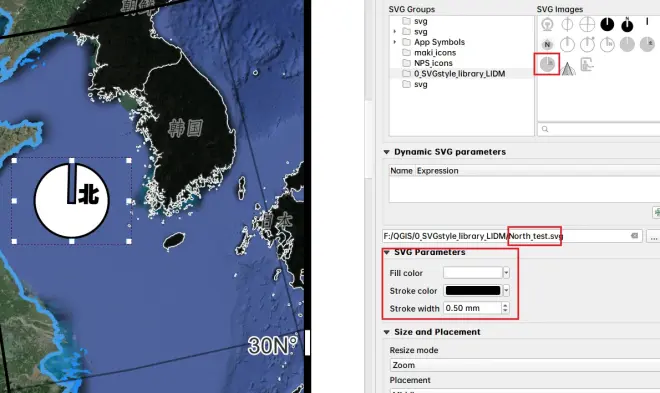Open the Resize mode Zoom combo box
The image size is (660, 393).
(x=525, y=365)
